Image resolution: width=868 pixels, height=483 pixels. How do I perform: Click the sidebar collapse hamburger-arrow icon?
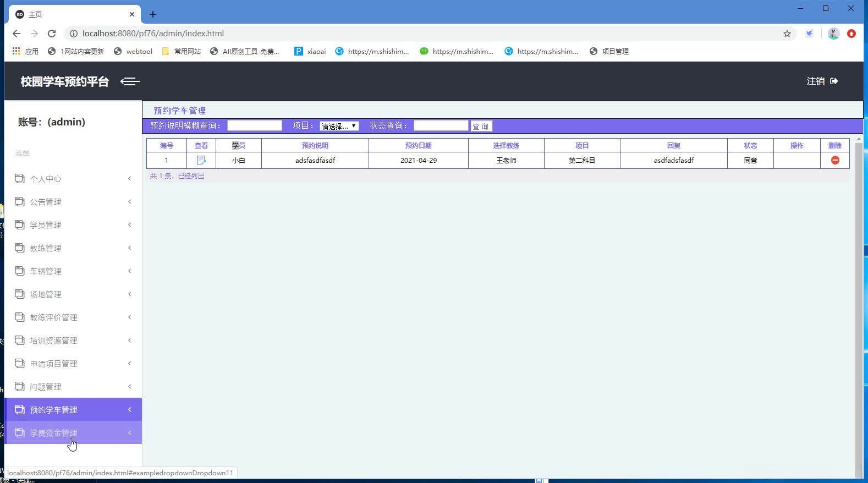pos(130,81)
